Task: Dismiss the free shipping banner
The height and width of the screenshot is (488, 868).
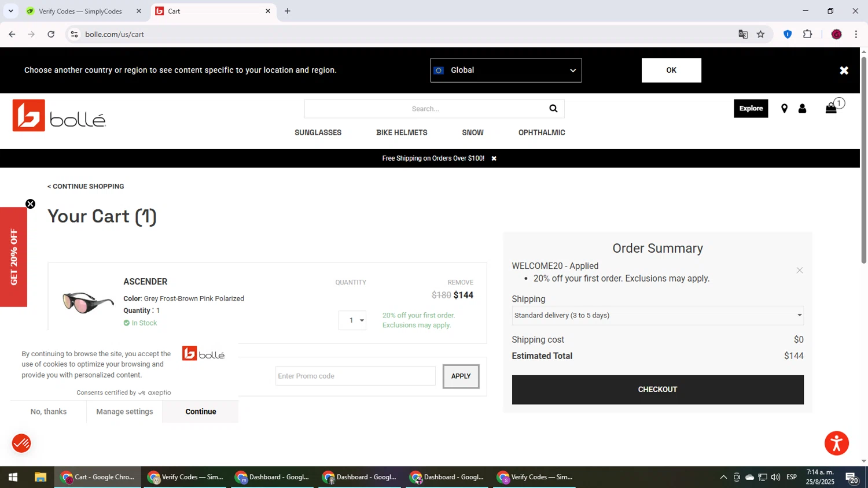Action: click(494, 158)
